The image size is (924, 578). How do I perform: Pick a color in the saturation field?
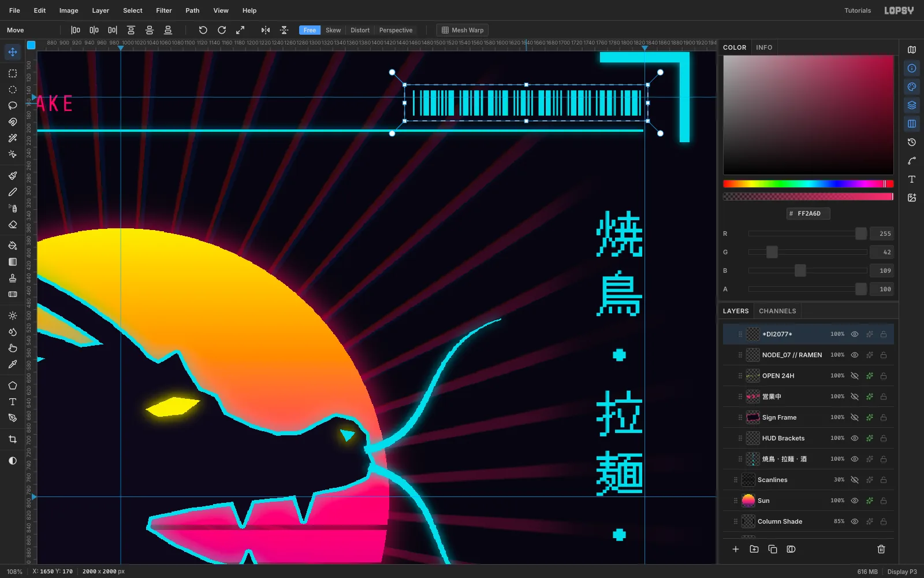click(x=808, y=115)
